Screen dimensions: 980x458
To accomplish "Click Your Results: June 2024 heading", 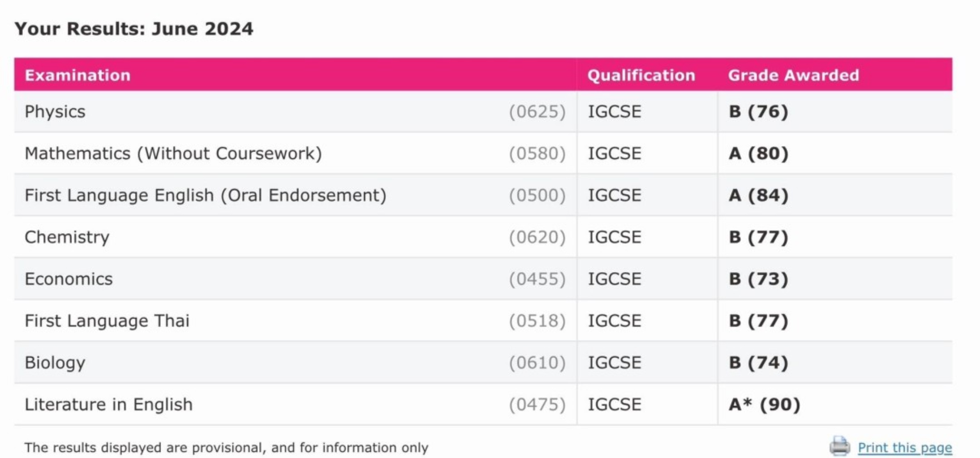I will pos(134,29).
